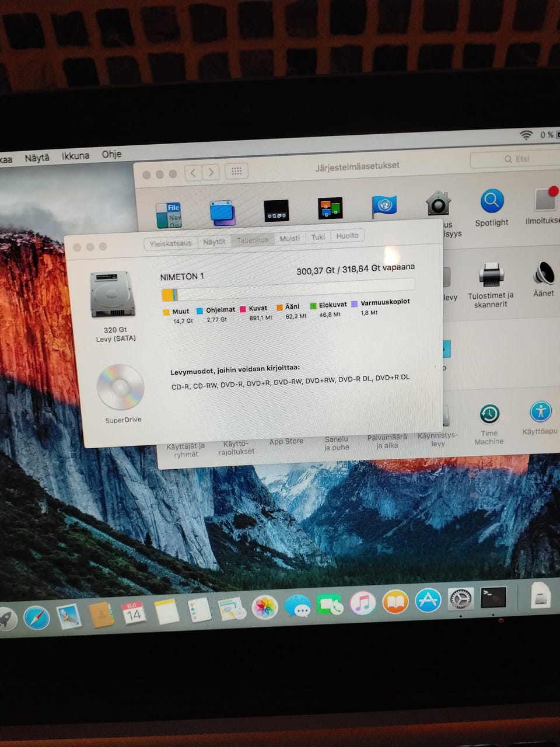The image size is (560, 747).
Task: Click the 300,37 Gt / 318,84 Gt vapaana text
Action: point(356,269)
